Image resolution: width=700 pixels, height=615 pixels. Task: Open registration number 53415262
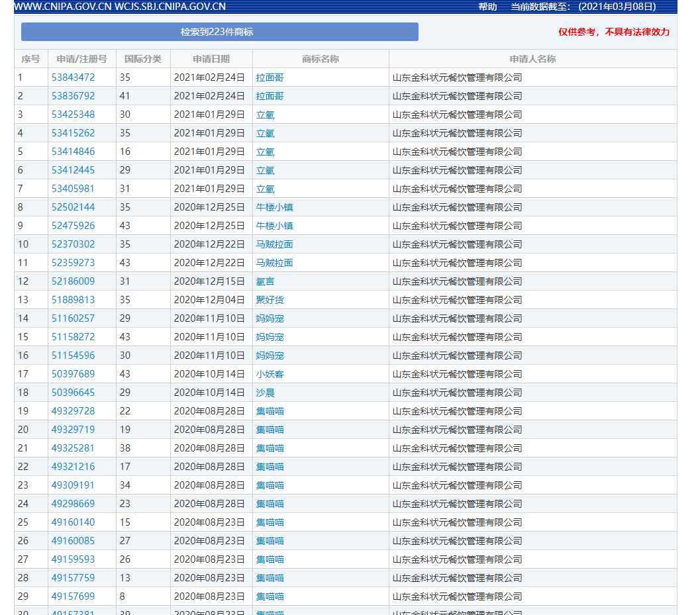[74, 133]
